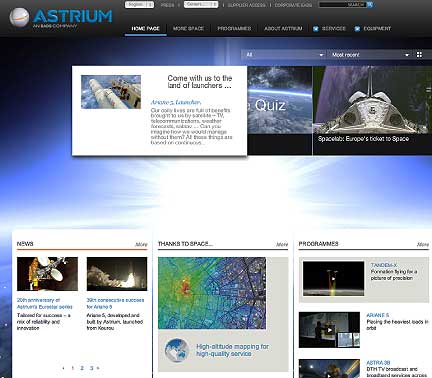Screen dimensions: 432x378
Task: Open the Most recent sort dropdown
Action: point(369,55)
